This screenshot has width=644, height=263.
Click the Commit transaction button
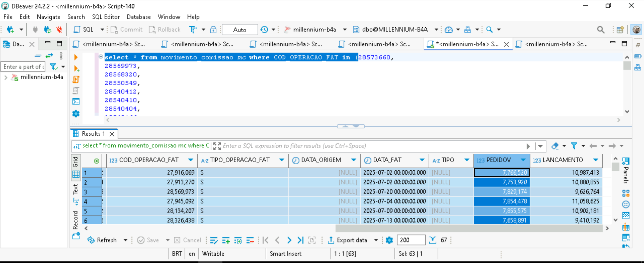click(126, 30)
